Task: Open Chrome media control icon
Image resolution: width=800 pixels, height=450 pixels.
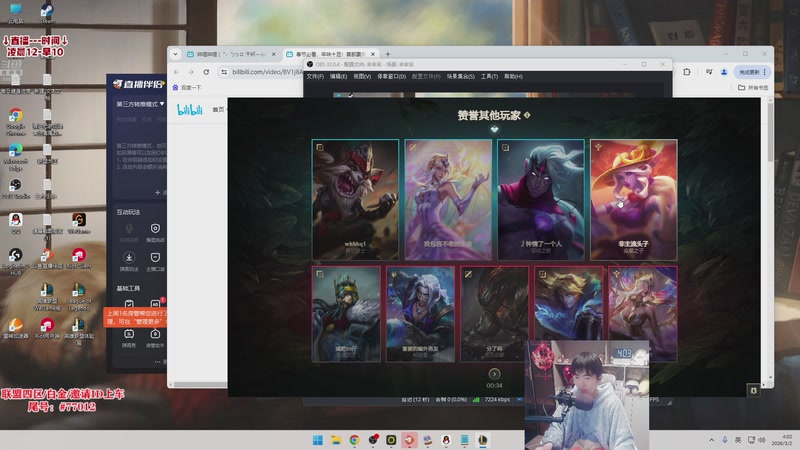Action: point(709,72)
